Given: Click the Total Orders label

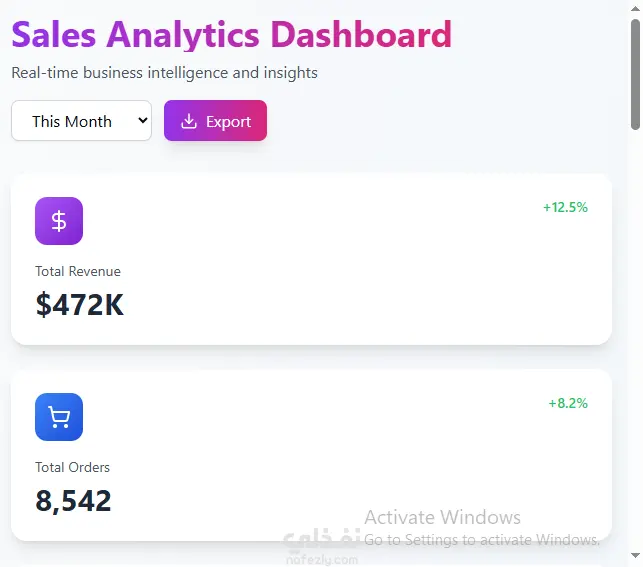Looking at the screenshot, I should pyautogui.click(x=73, y=467).
